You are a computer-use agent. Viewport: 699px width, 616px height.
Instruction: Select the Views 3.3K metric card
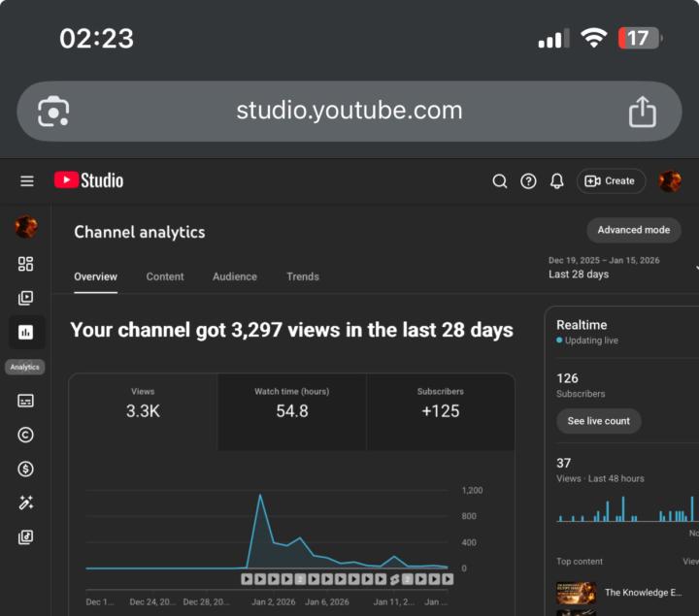pyautogui.click(x=143, y=411)
